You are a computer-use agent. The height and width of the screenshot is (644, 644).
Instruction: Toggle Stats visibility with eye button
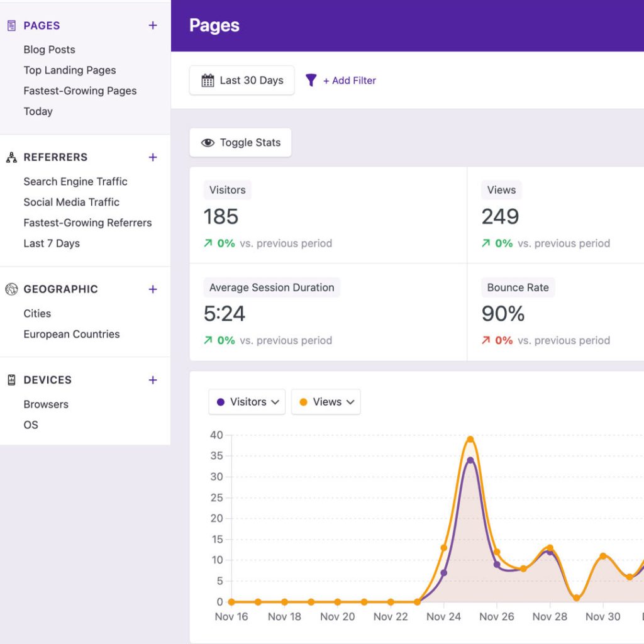click(x=240, y=143)
